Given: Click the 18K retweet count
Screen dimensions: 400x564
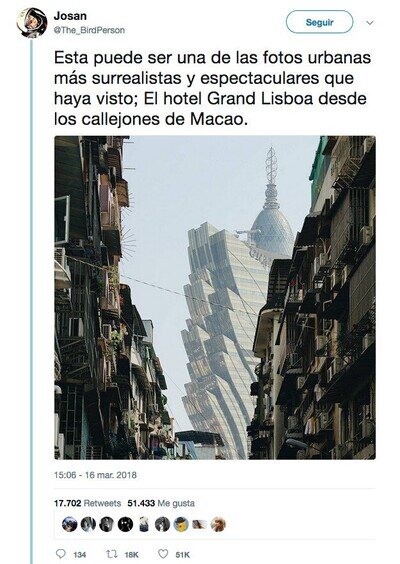Looking at the screenshot, I should click(131, 555).
